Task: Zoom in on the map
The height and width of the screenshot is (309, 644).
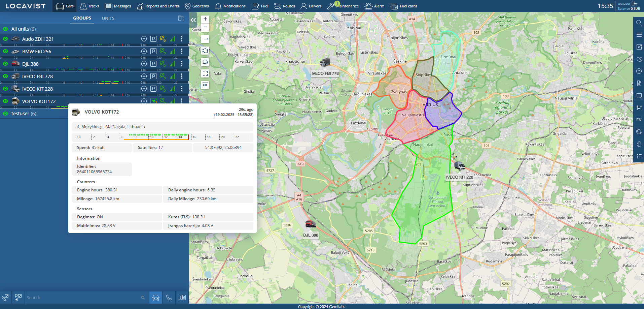Action: tap(205, 19)
